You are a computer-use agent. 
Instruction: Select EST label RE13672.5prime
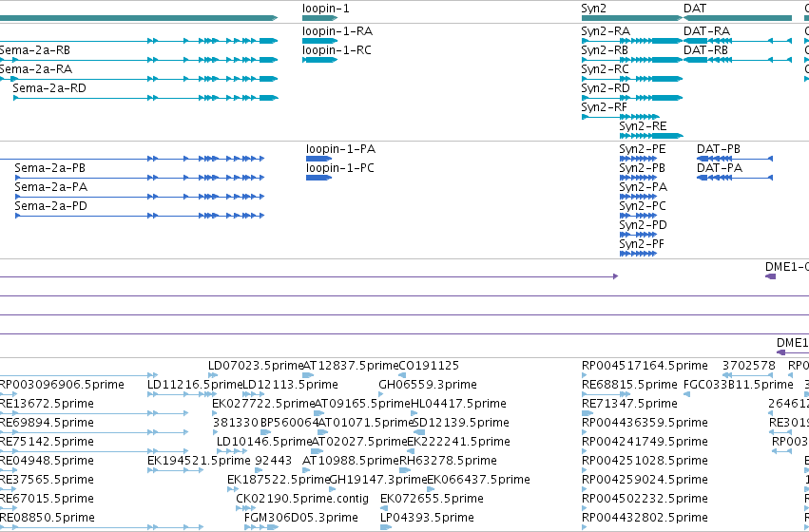[47, 404]
